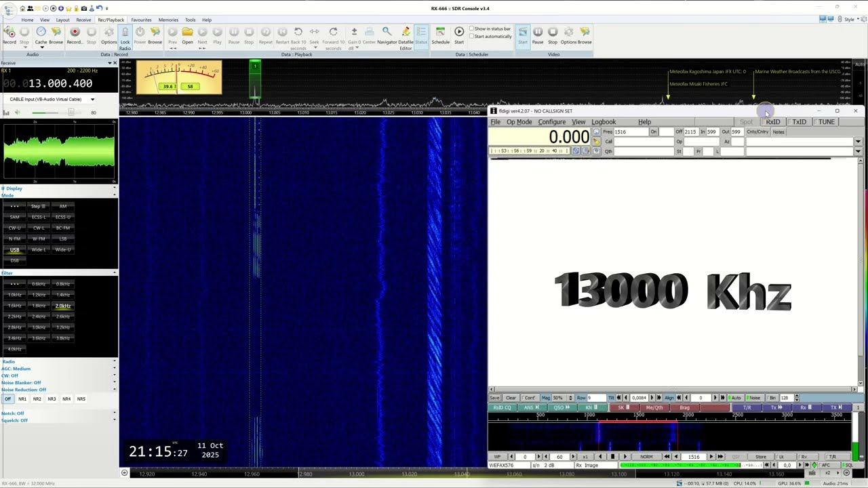Enable Show in status bar checkbox

tap(471, 28)
